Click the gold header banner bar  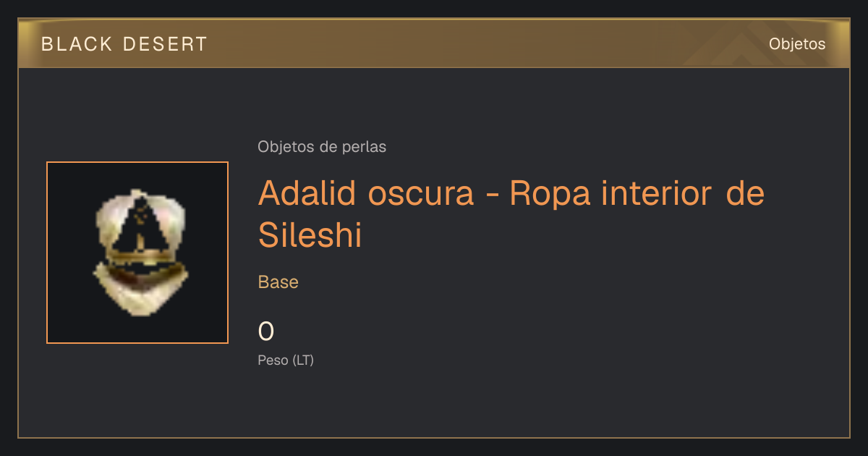coord(434,43)
